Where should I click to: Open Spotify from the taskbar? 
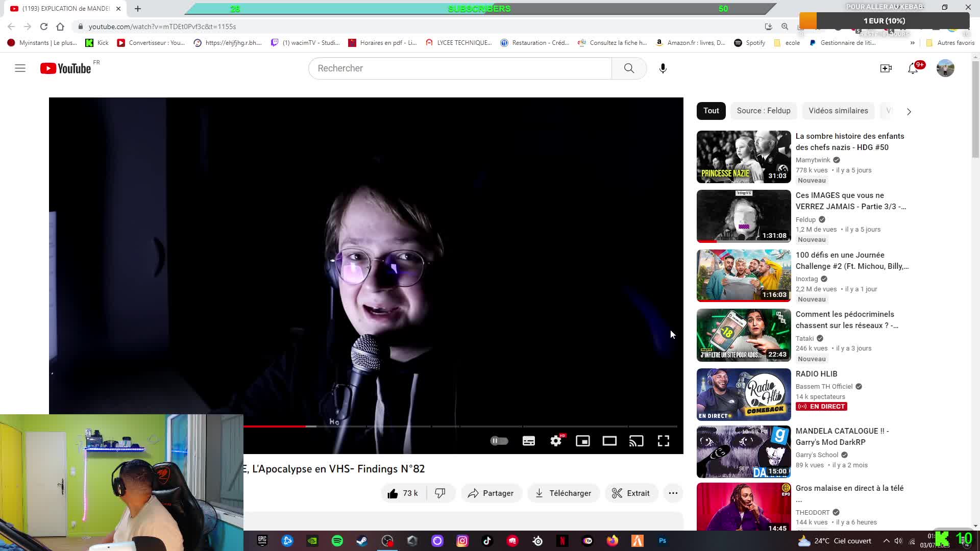[x=337, y=541]
